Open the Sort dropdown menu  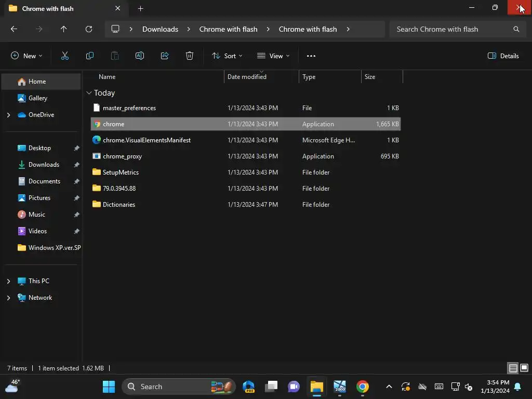click(x=227, y=56)
